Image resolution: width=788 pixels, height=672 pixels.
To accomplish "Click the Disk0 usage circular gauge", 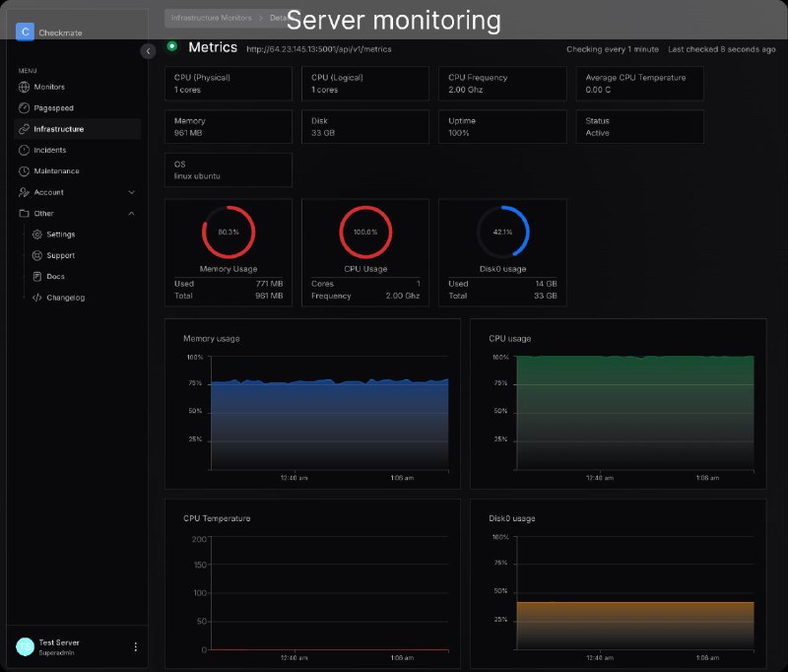I will coord(502,232).
